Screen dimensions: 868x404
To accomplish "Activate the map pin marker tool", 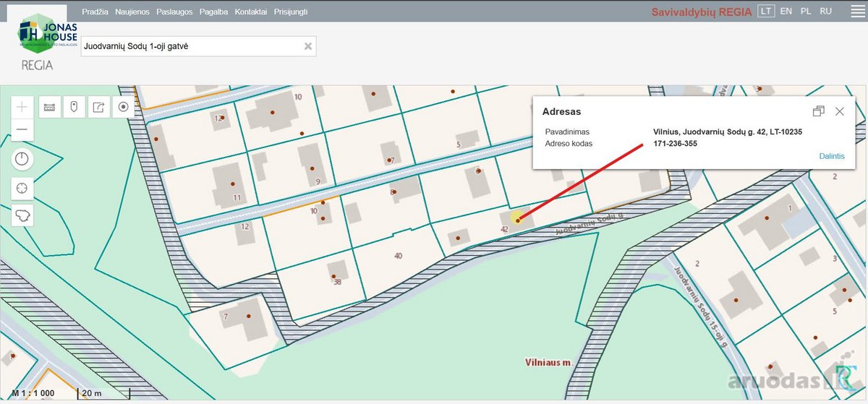I will coord(74,107).
